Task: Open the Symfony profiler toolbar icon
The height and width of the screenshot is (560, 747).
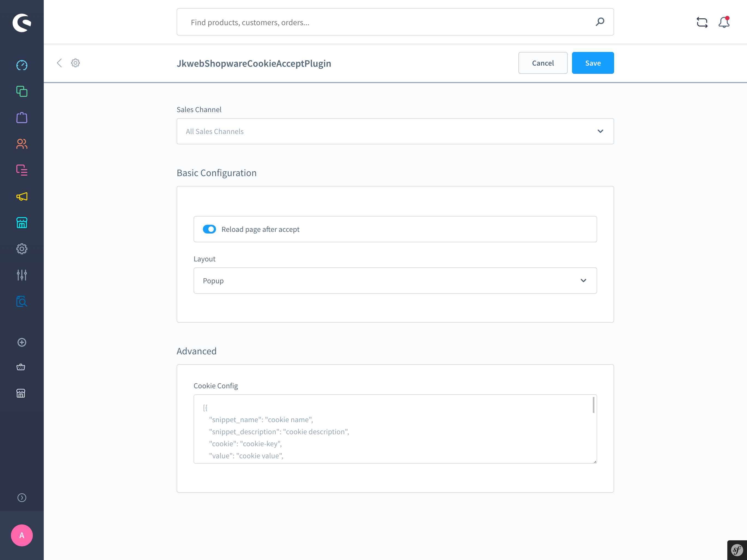Action: [x=737, y=550]
